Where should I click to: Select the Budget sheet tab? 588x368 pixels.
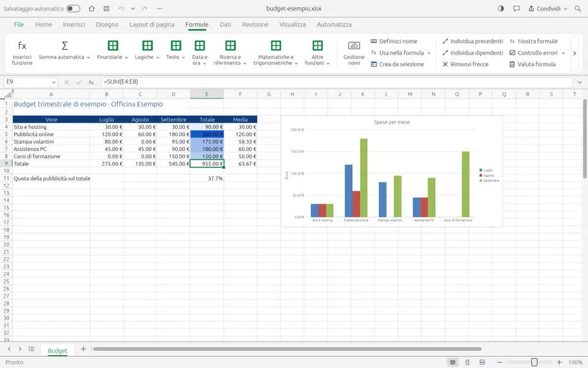pyautogui.click(x=58, y=350)
